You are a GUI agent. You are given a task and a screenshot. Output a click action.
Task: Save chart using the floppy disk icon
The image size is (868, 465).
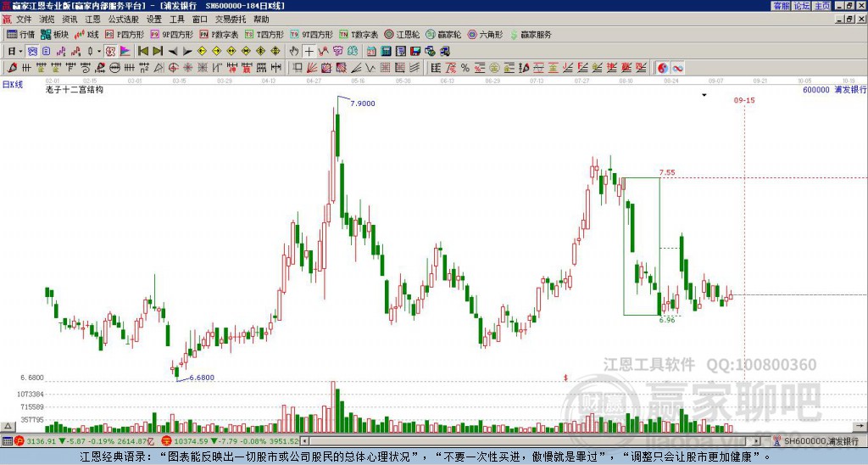coord(415,52)
